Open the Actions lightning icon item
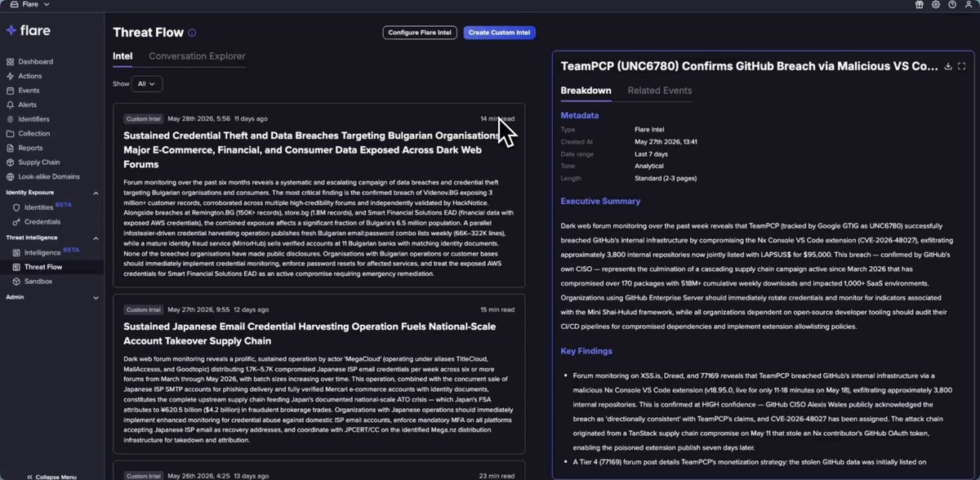This screenshot has height=480, width=980. click(x=30, y=76)
